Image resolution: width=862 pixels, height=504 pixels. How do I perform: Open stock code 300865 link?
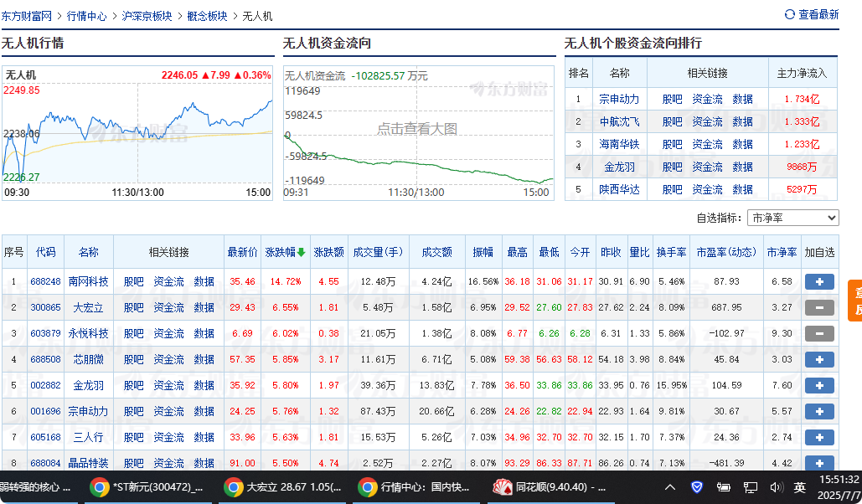click(45, 307)
